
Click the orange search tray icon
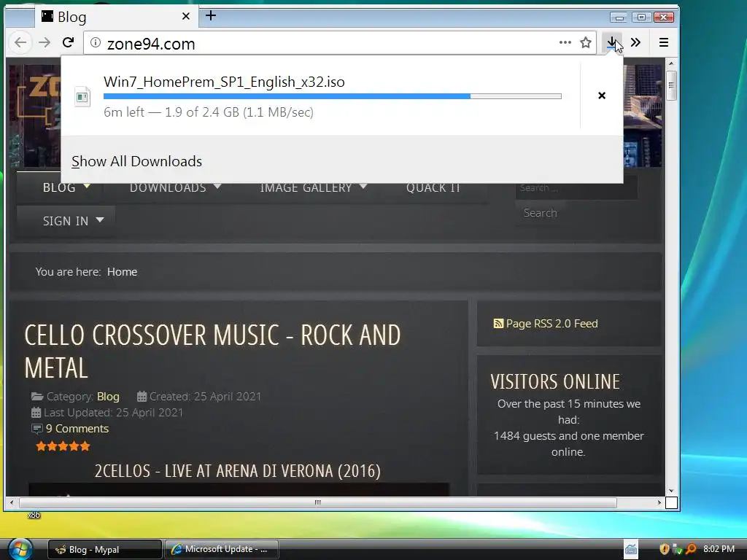coord(690,549)
